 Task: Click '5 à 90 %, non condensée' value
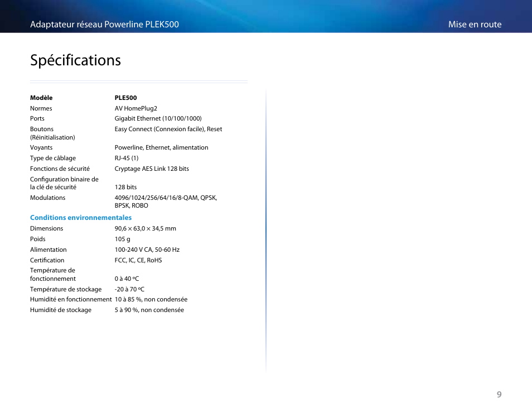click(149, 310)
